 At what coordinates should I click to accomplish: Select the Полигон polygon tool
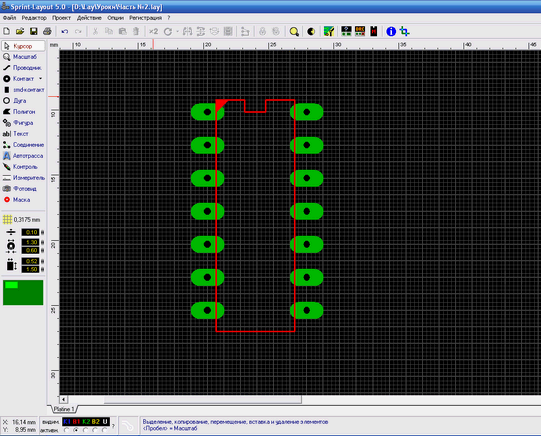pos(23,112)
